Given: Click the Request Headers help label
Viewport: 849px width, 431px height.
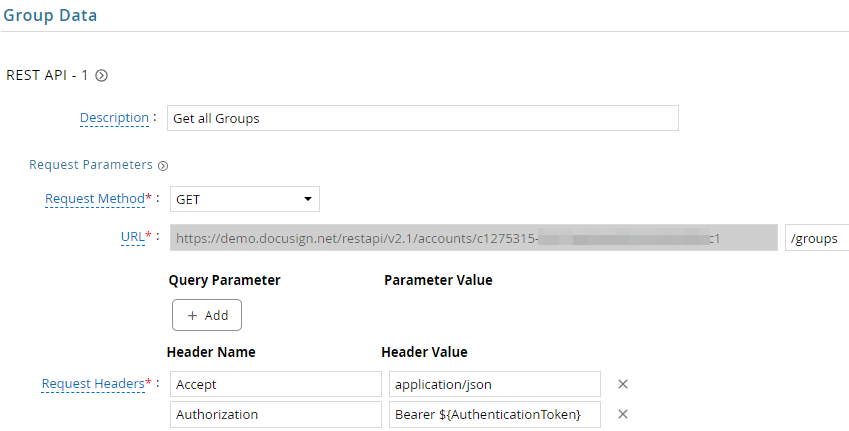Looking at the screenshot, I should coord(93,383).
